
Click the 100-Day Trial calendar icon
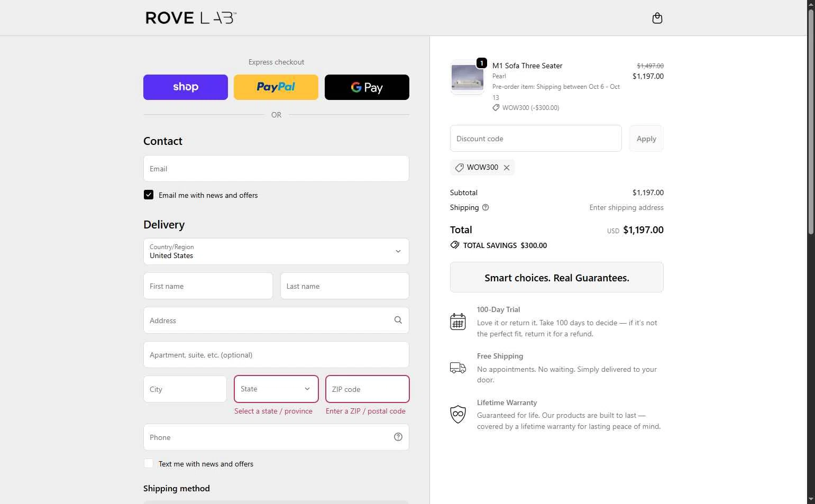tap(457, 321)
